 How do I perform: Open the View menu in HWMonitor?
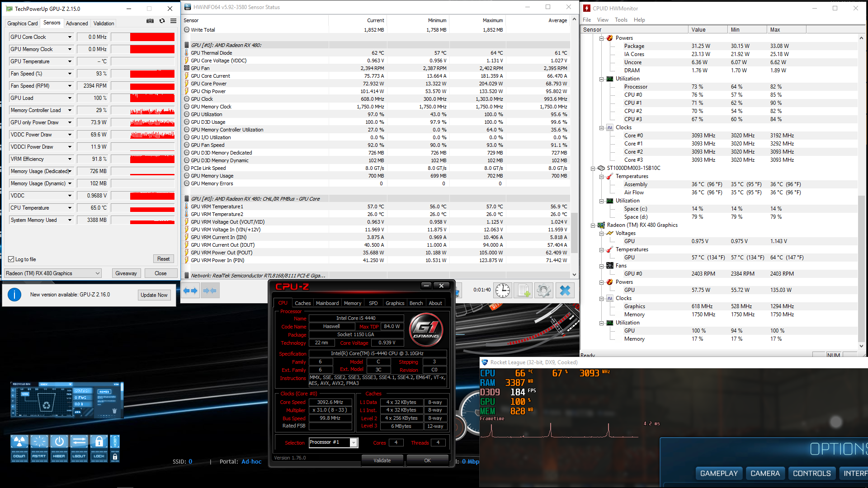pyautogui.click(x=603, y=20)
